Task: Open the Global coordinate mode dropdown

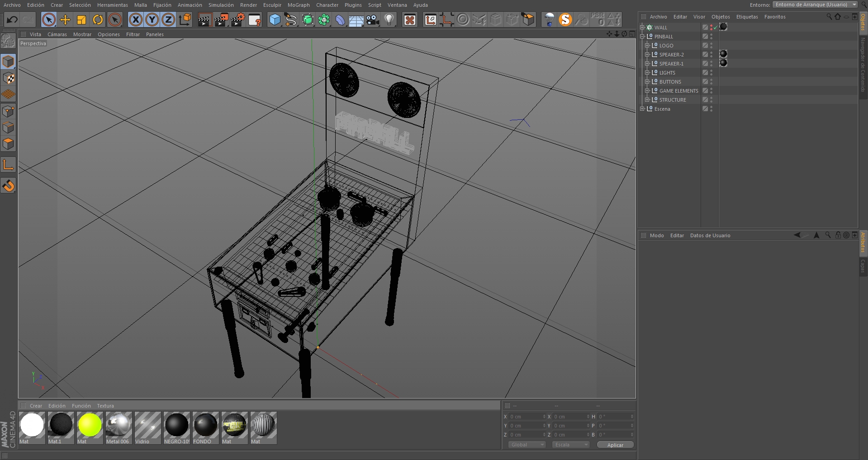Action: 527,445
